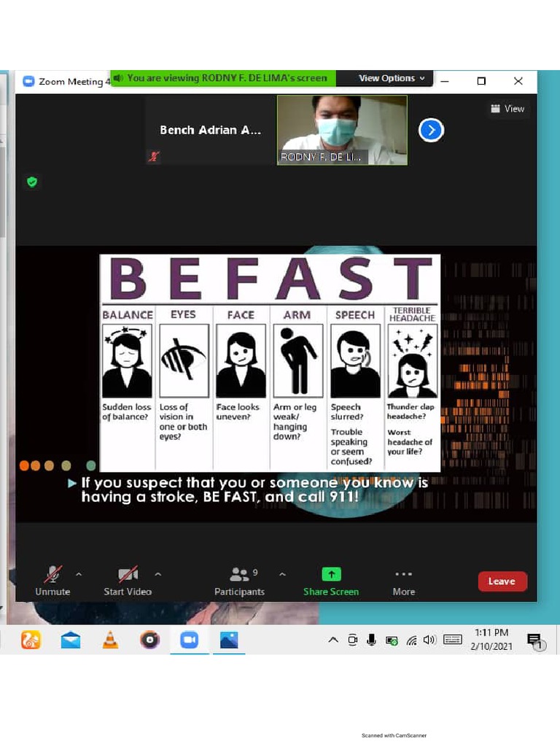This screenshot has height=747, width=560.
Task: Show hidden system tray icons
Action: pyautogui.click(x=333, y=640)
